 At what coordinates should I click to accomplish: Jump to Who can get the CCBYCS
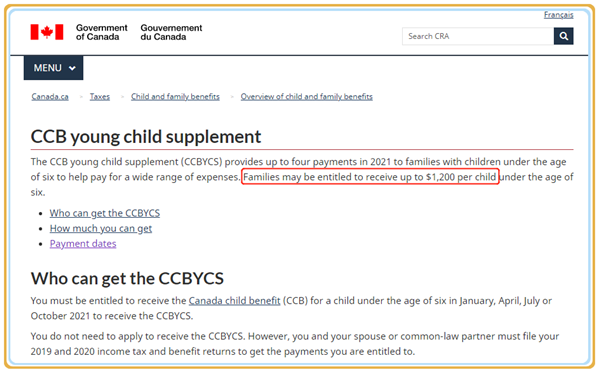tap(104, 213)
